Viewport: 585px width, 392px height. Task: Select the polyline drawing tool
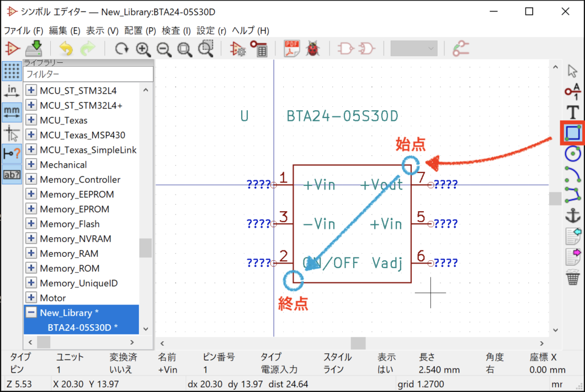(572, 195)
